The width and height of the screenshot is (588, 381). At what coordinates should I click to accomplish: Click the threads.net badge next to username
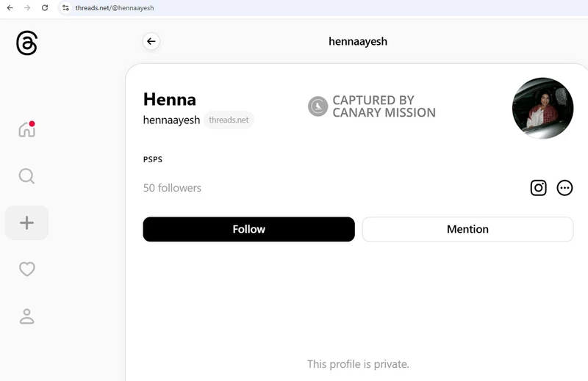point(229,120)
